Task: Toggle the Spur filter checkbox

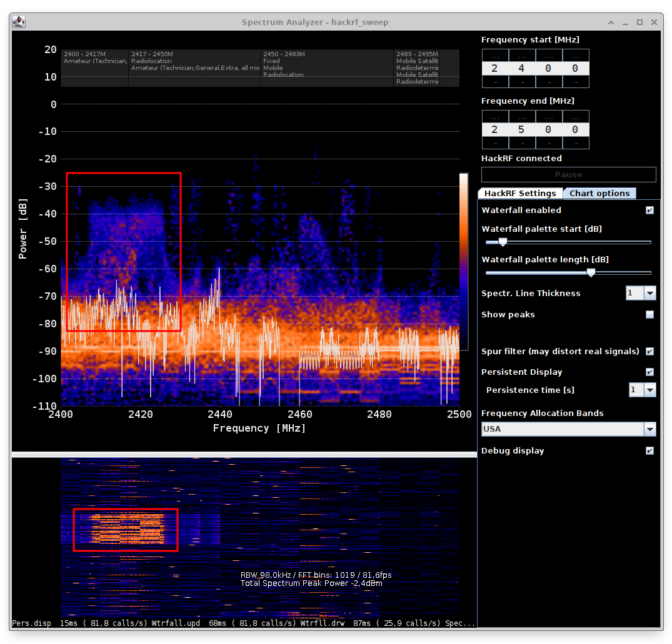Action: point(649,351)
